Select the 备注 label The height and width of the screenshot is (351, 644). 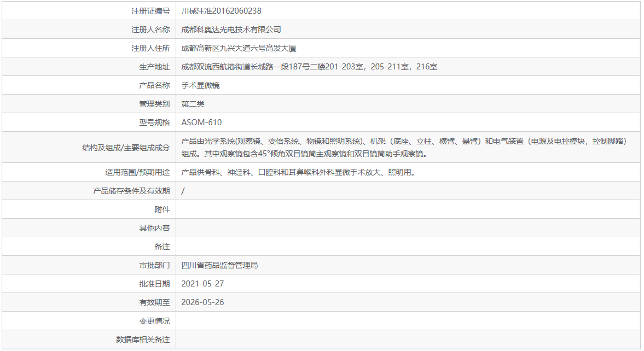(x=163, y=247)
